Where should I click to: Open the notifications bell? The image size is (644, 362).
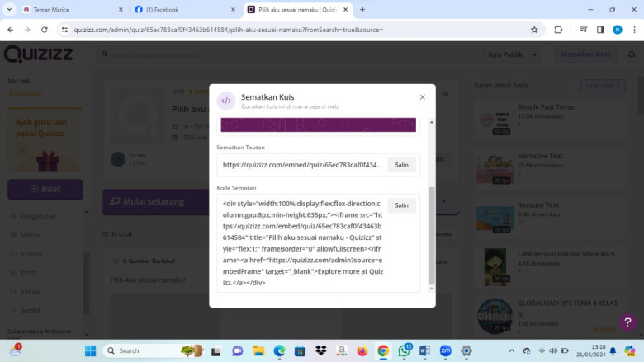pyautogui.click(x=632, y=54)
